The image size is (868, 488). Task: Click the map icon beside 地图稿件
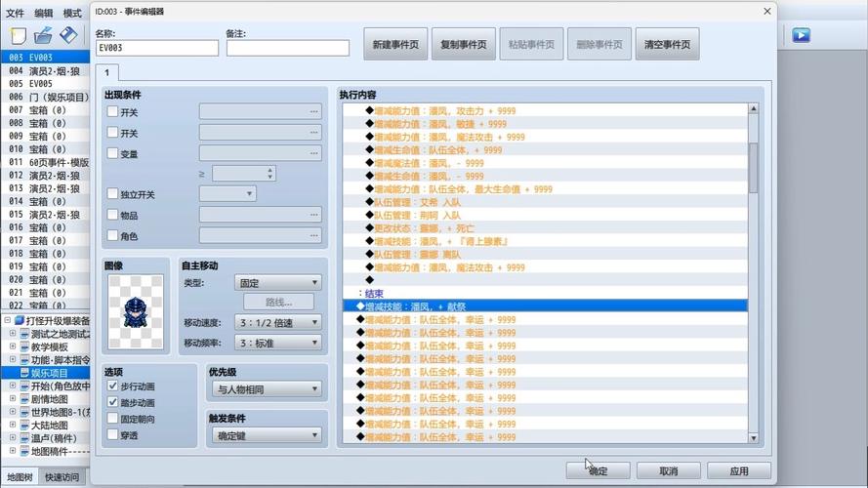click(x=25, y=451)
